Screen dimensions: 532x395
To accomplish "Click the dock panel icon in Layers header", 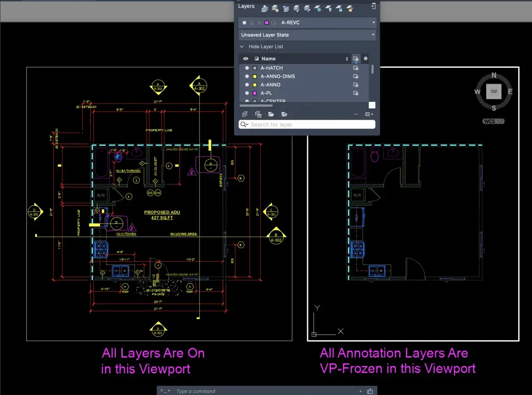I will point(373,6).
